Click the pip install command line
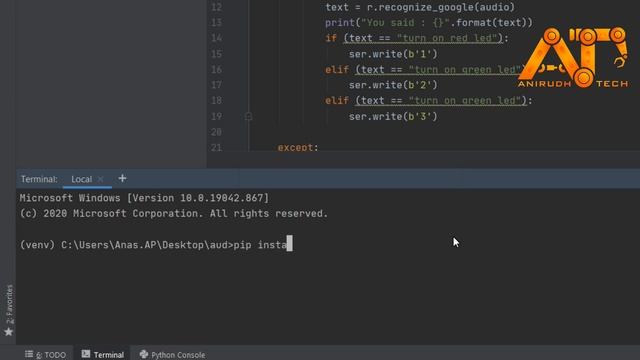640x360 pixels. [156, 245]
